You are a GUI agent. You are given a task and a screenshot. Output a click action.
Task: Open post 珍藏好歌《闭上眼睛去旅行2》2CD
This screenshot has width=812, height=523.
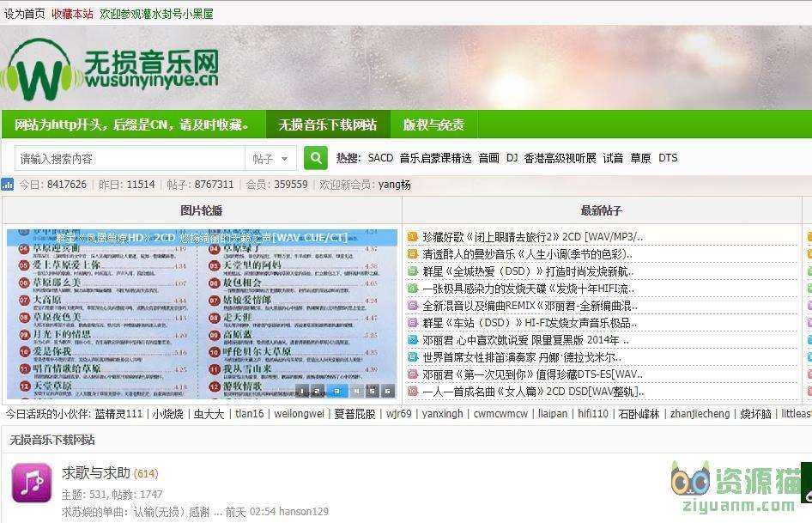click(x=533, y=237)
